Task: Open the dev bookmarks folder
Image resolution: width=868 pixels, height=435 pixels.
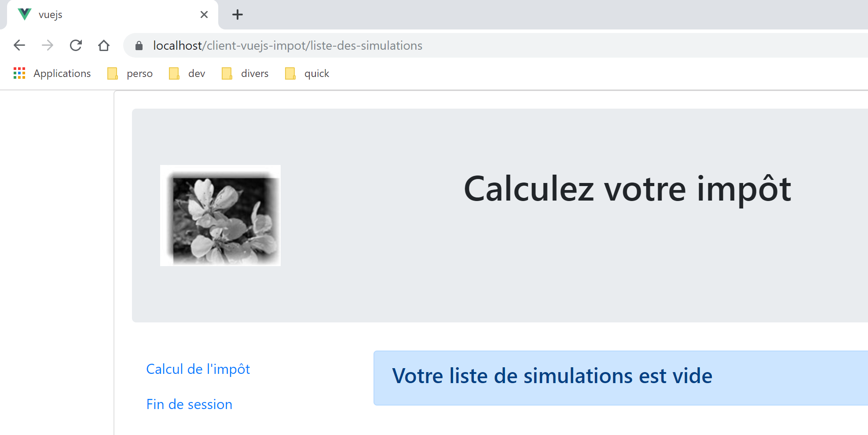Action: (x=187, y=73)
